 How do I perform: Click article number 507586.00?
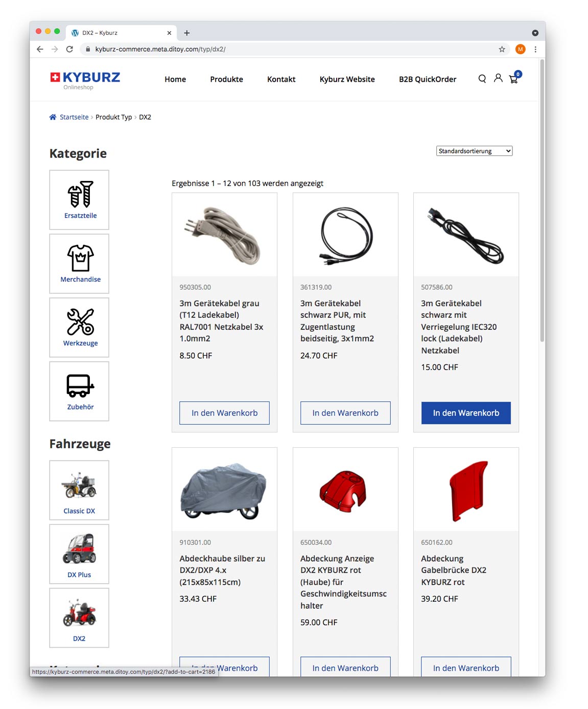[437, 287]
